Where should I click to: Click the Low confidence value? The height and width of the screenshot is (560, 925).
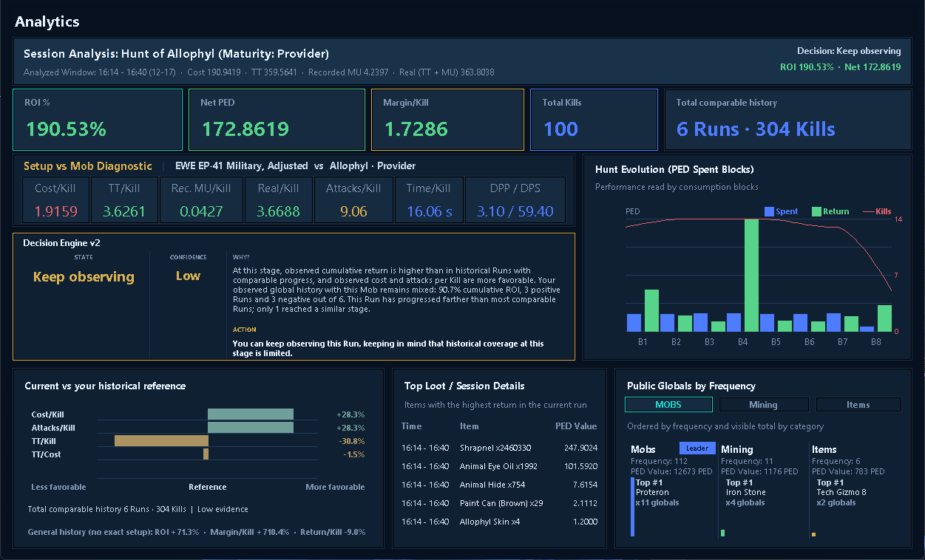[x=188, y=276]
